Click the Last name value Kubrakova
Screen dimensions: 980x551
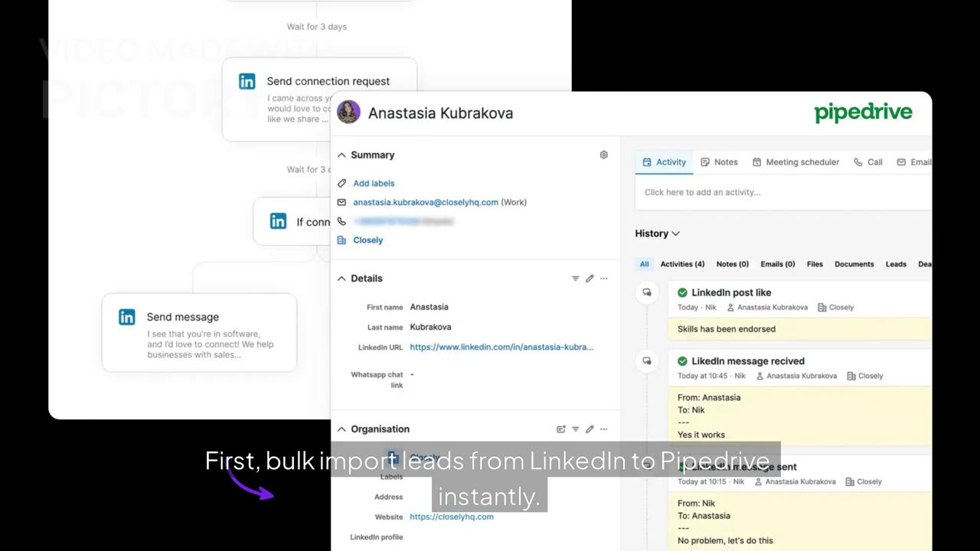click(430, 327)
